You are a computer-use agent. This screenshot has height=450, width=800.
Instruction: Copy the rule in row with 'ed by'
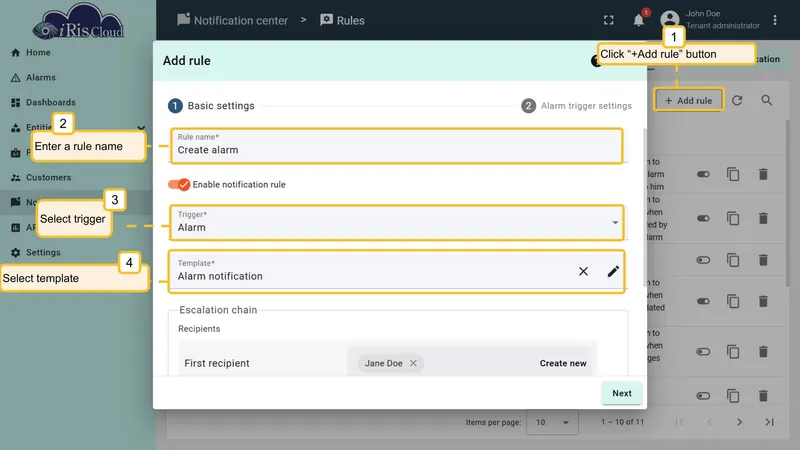point(733,218)
